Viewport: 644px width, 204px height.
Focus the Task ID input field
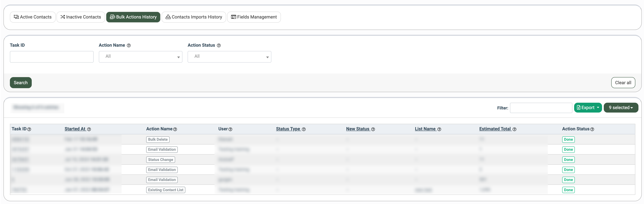52,57
